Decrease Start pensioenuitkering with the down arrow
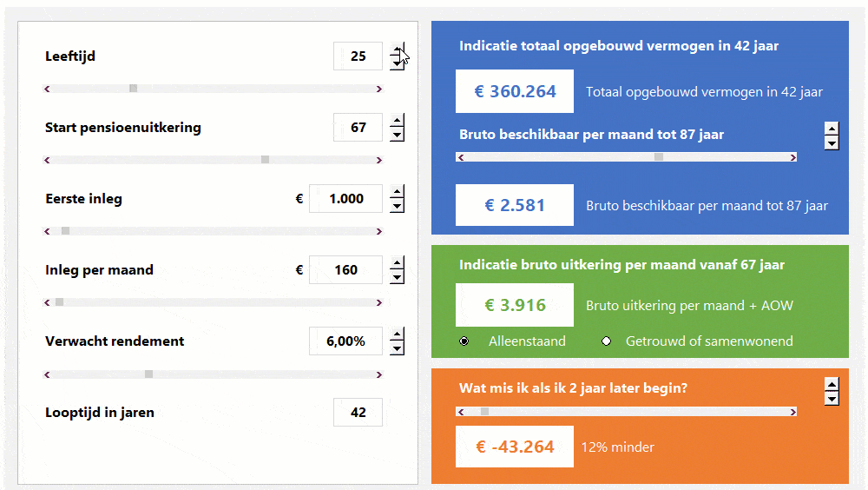This screenshot has width=868, height=490. 397,135
